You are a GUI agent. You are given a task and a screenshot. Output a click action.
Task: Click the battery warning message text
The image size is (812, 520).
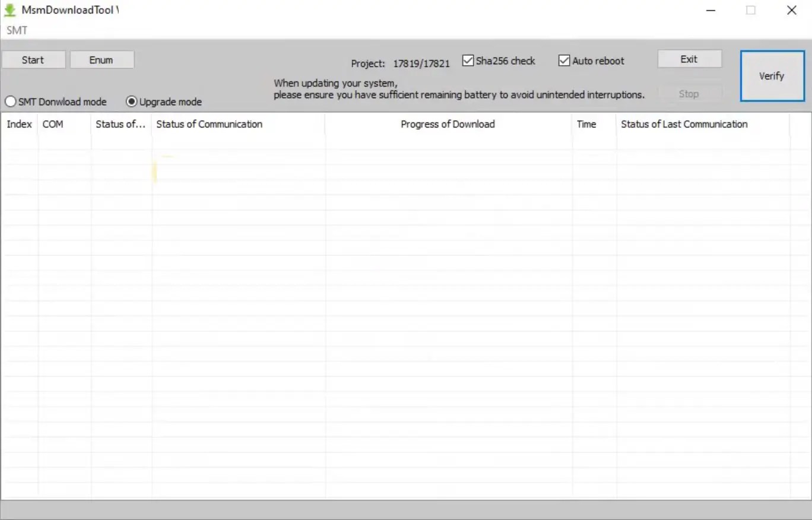coord(458,89)
